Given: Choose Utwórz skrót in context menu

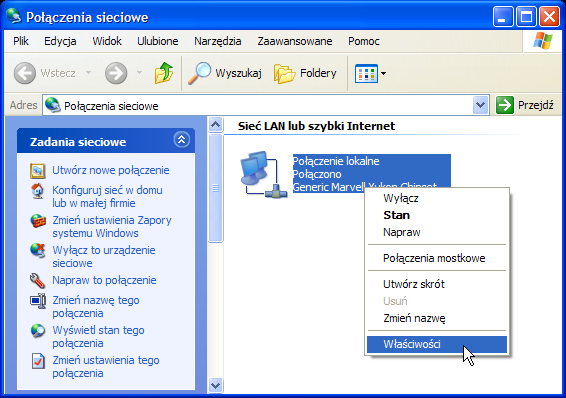Looking at the screenshot, I should 437,284.
